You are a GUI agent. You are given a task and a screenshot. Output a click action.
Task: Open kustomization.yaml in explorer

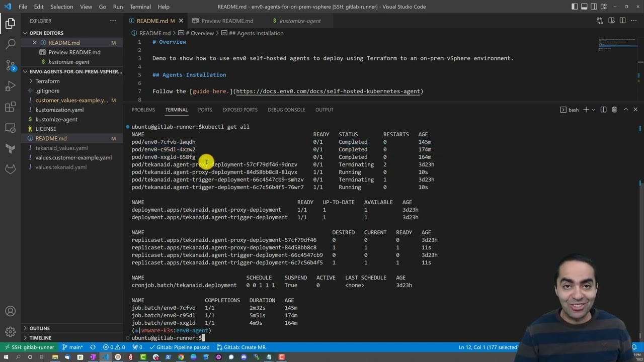pyautogui.click(x=59, y=110)
